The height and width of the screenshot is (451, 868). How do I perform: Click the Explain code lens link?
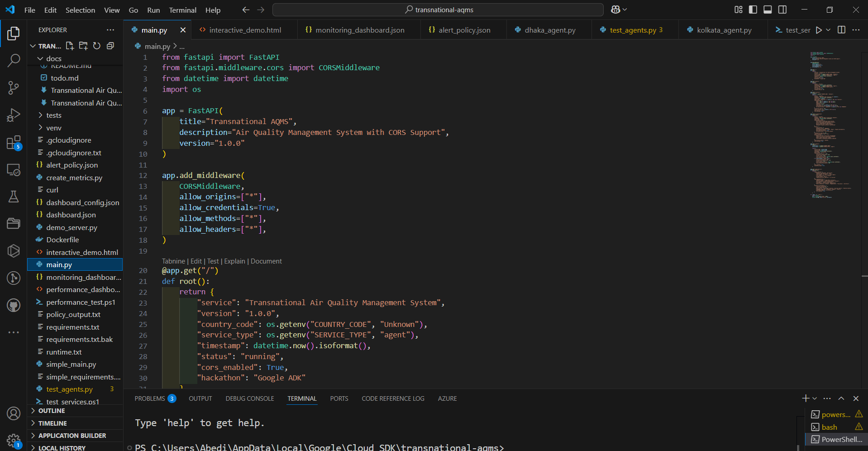[x=234, y=261]
